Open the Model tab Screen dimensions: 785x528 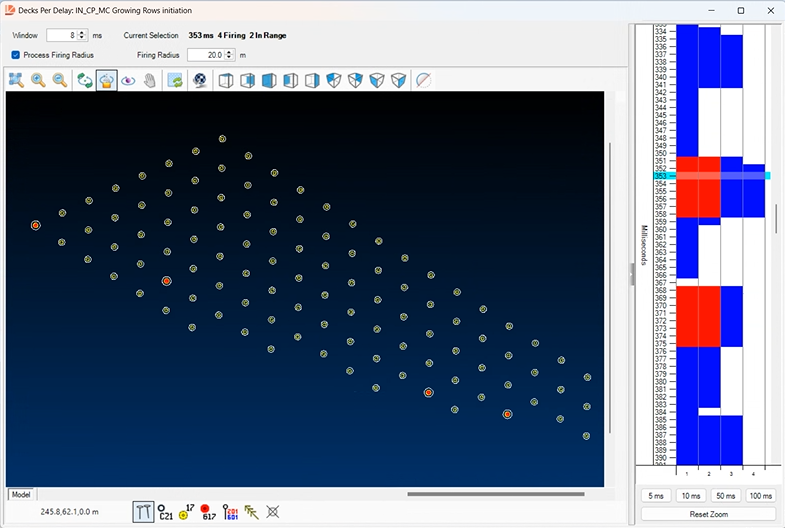pyautogui.click(x=20, y=495)
